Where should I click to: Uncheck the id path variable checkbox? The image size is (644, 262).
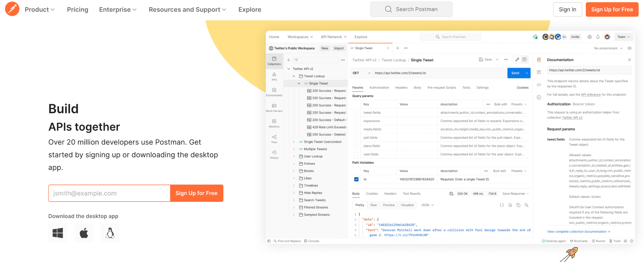tap(356, 179)
